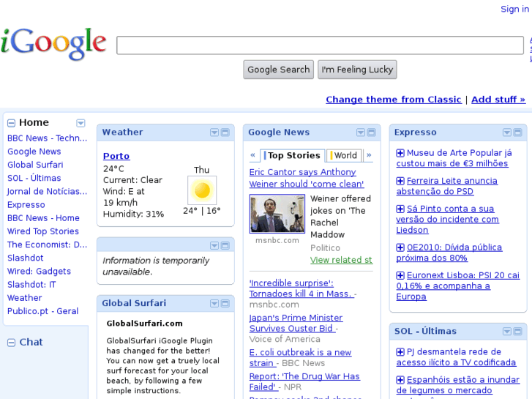Open the untitled unavailable gadget's menu arrow
Image resolution: width=532 pixels, height=399 pixels.
point(214,245)
